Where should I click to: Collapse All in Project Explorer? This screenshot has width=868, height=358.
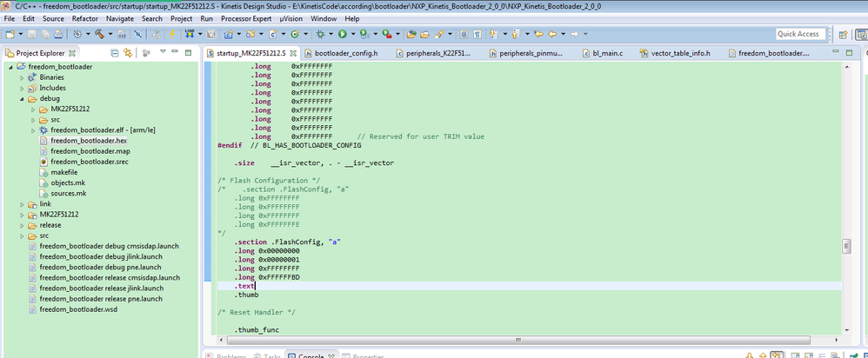click(x=115, y=53)
